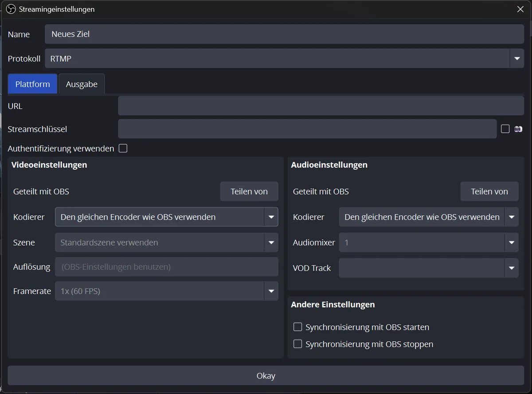The height and width of the screenshot is (394, 532).
Task: Open the Protokoll RTMP dropdown
Action: (x=284, y=59)
